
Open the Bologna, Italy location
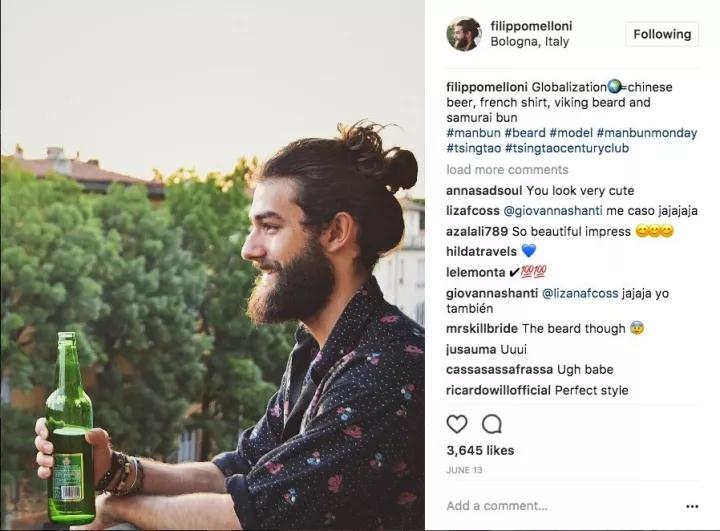click(529, 41)
